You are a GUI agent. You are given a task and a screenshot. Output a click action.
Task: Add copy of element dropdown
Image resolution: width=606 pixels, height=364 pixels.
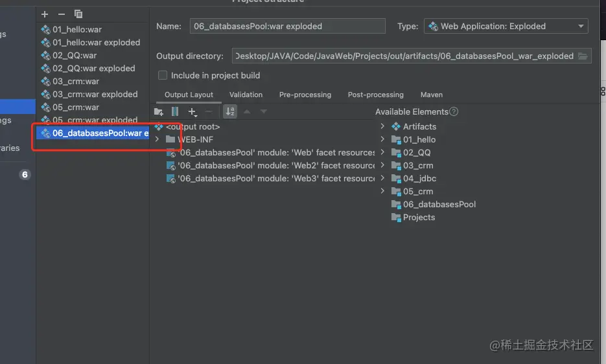click(x=192, y=111)
